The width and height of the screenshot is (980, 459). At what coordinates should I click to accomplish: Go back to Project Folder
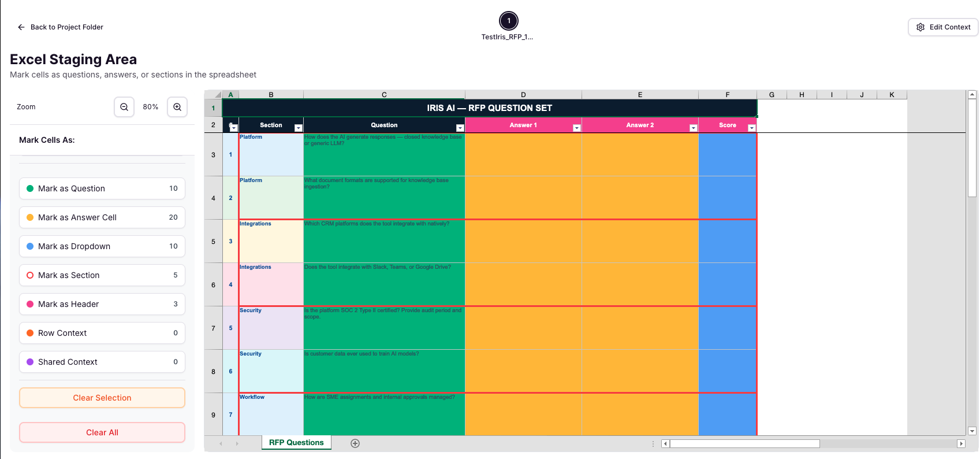coord(61,27)
